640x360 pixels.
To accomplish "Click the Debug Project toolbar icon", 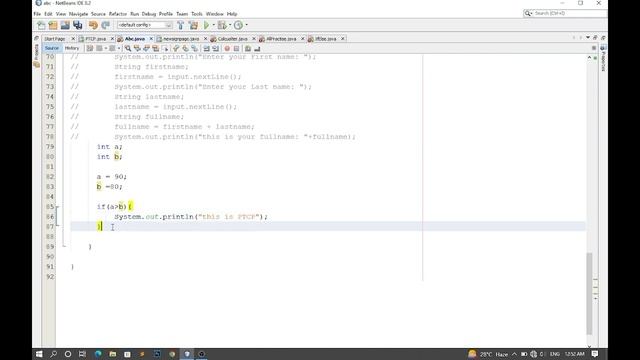I will click(x=222, y=25).
